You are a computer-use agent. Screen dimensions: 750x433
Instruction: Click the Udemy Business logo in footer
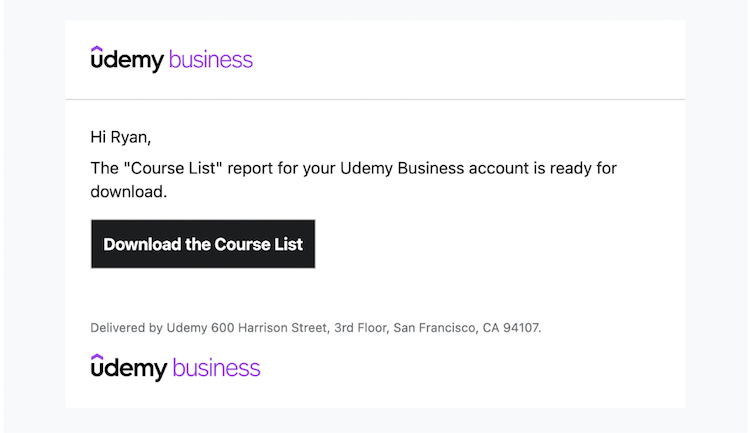pyautogui.click(x=175, y=368)
